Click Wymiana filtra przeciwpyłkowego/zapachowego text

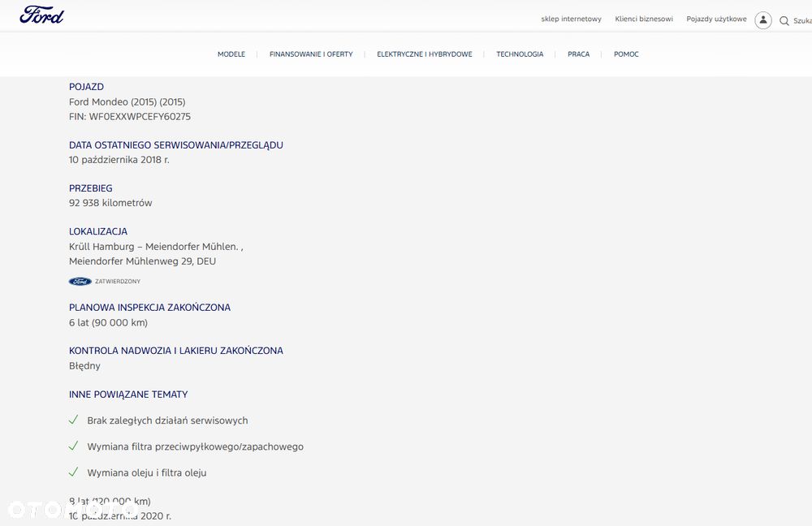pyautogui.click(x=195, y=446)
